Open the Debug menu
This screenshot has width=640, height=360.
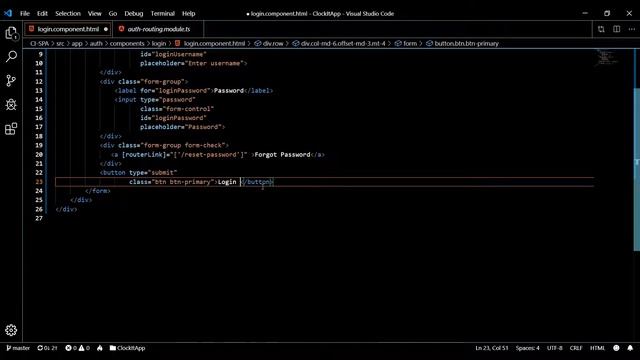(133, 13)
